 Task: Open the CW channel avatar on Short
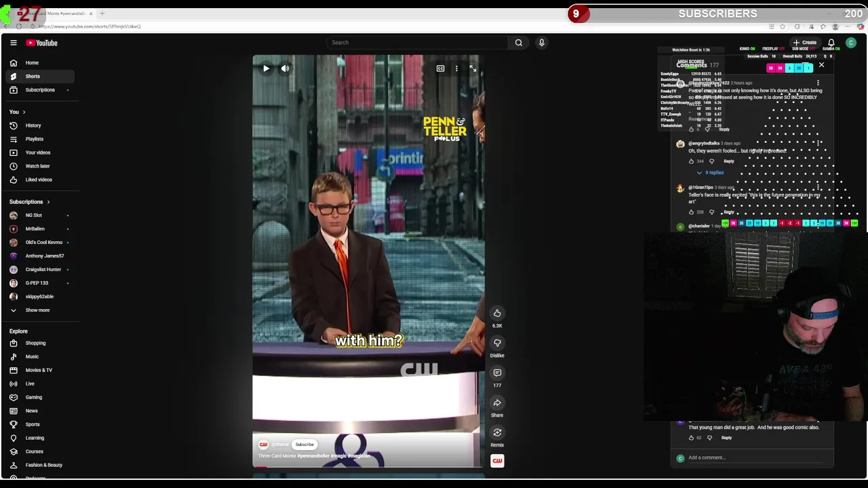(263, 445)
